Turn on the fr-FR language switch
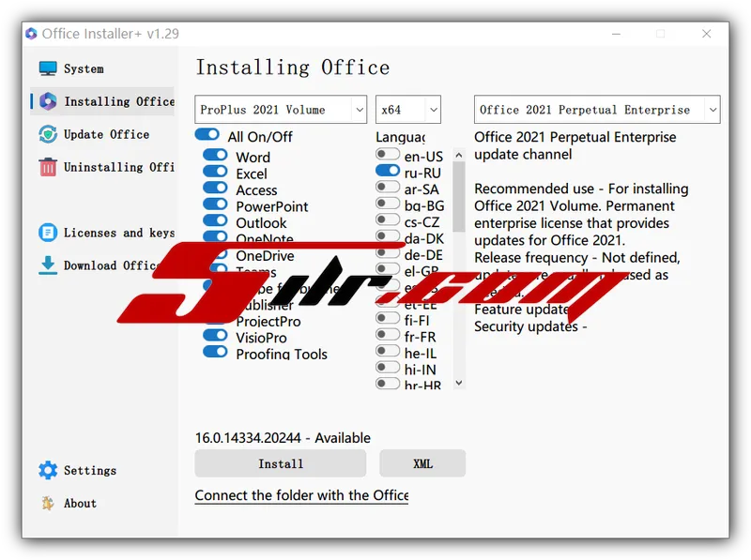This screenshot has height=560, width=751. coord(388,335)
